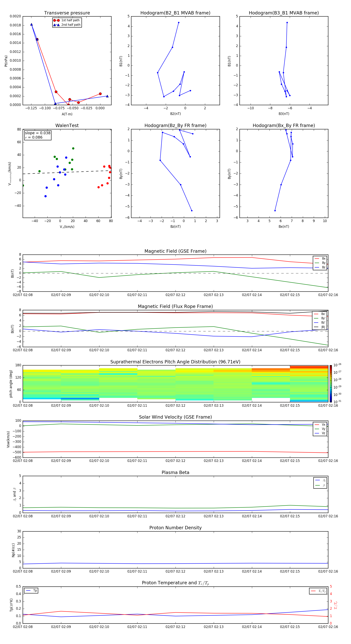Click the Plasma Beta plot title
This screenshot has height=644, width=351.
(x=175, y=472)
